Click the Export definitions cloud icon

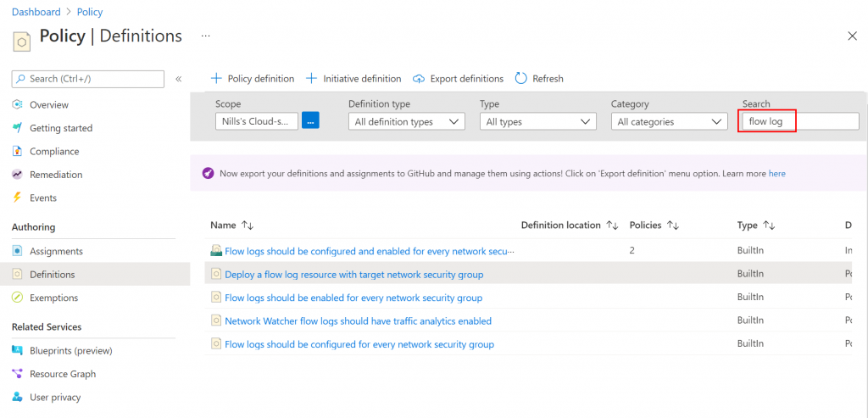pos(419,79)
